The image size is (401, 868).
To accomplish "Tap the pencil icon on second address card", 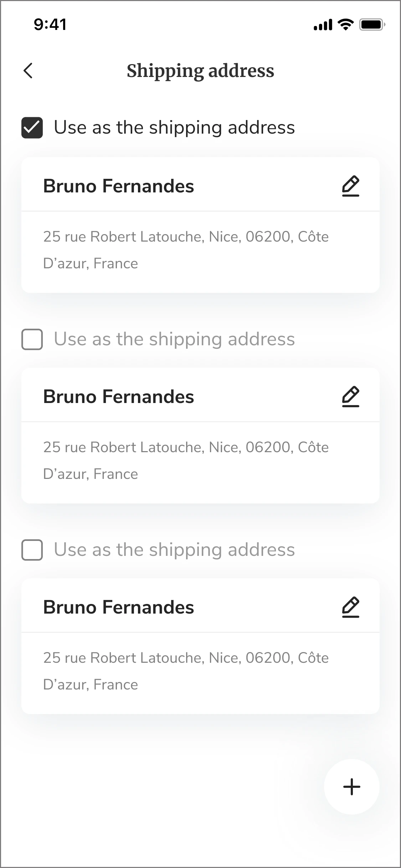I will 351,397.
